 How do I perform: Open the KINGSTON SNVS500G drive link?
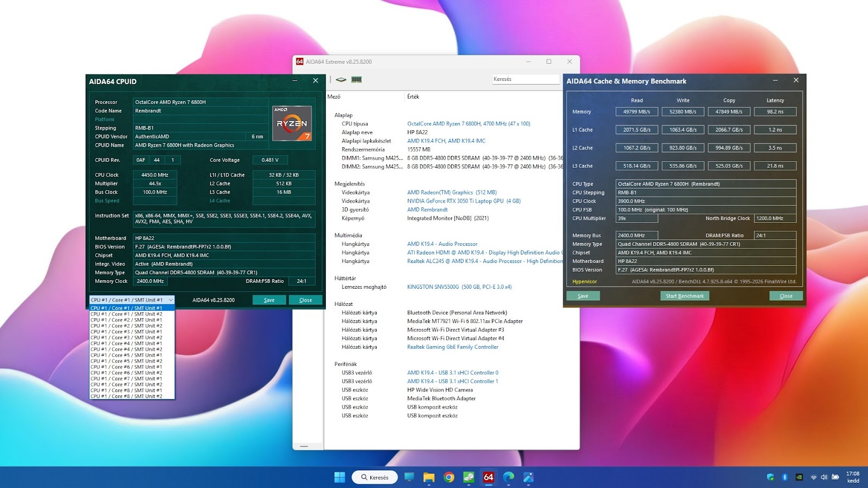[x=459, y=287]
